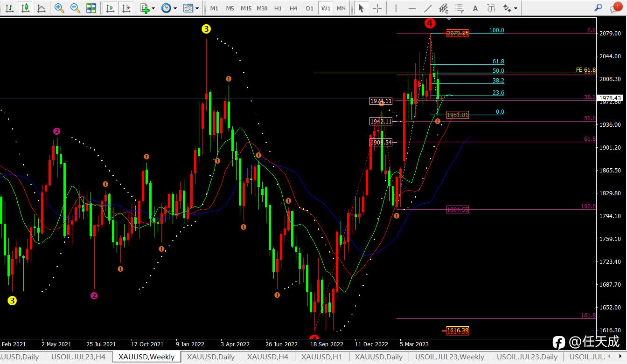The image size is (627, 364).
Task: Switch to XAUUSD,Weekly tab
Action: (146, 357)
